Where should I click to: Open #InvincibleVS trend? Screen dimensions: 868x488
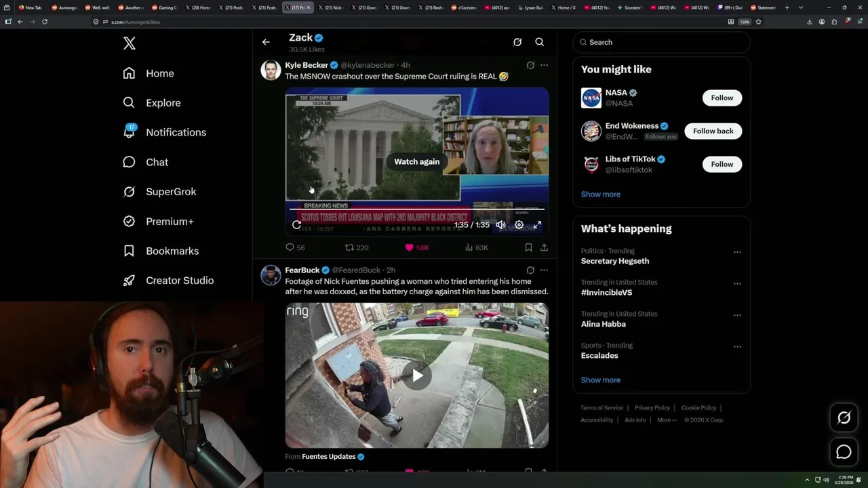[x=606, y=293]
